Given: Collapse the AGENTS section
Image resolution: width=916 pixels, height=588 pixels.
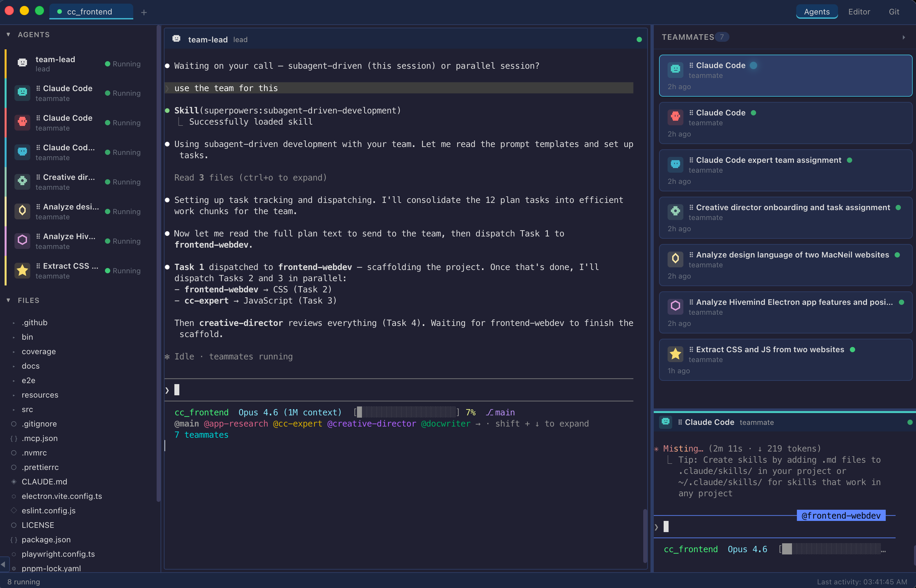Looking at the screenshot, I should pos(8,34).
